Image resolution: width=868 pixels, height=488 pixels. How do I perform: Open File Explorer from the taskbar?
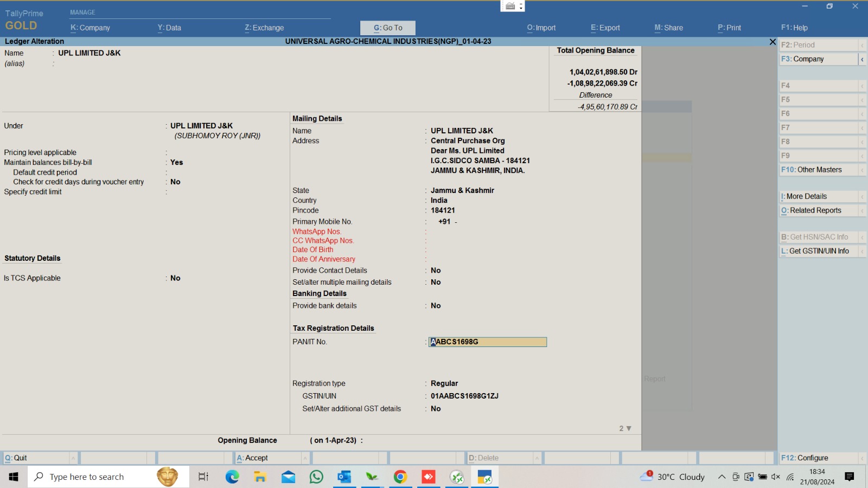260,477
